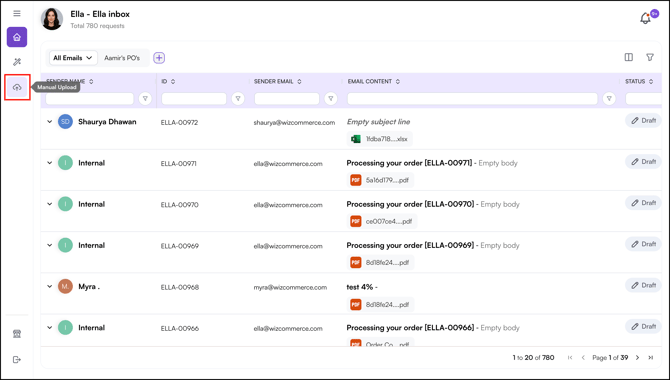Click the SD avatar circle
The width and height of the screenshot is (670, 380).
click(65, 122)
